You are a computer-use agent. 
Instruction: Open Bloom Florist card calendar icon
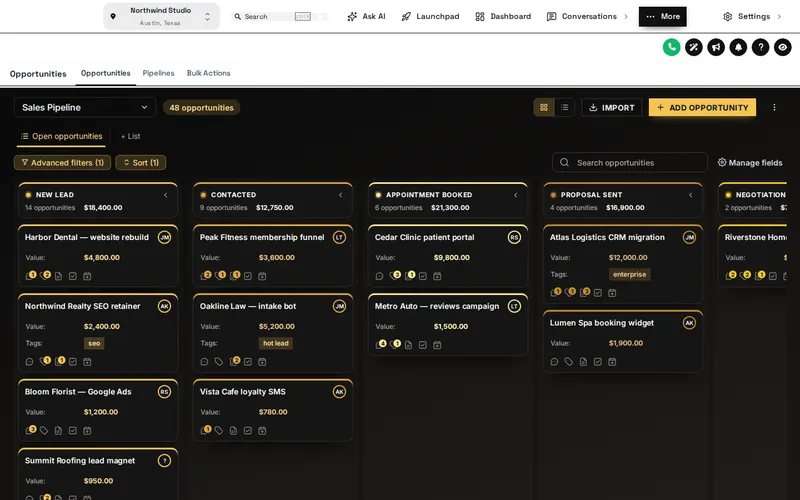point(87,431)
